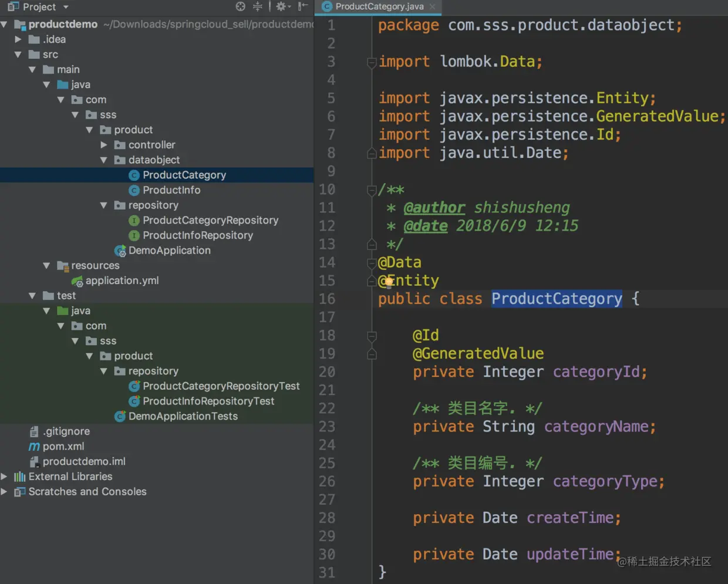Open DemoApplicationTests file
The image size is (728, 584).
click(183, 416)
